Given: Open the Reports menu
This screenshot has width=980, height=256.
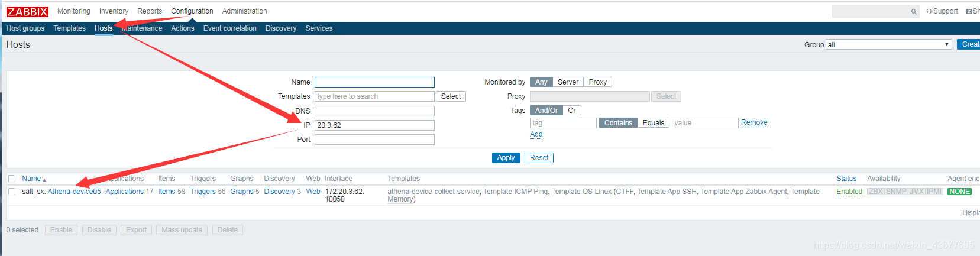Looking at the screenshot, I should pyautogui.click(x=150, y=11).
